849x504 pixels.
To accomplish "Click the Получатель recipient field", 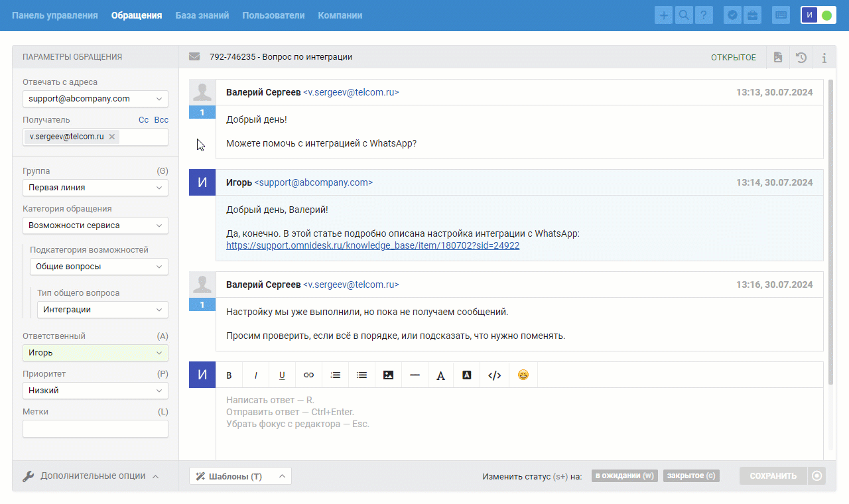I will point(96,137).
